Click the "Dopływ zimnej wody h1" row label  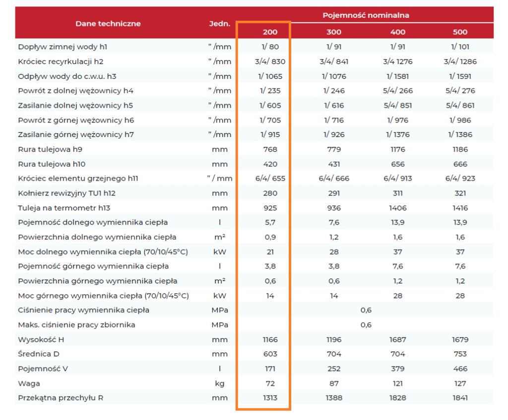pyautogui.click(x=63, y=47)
